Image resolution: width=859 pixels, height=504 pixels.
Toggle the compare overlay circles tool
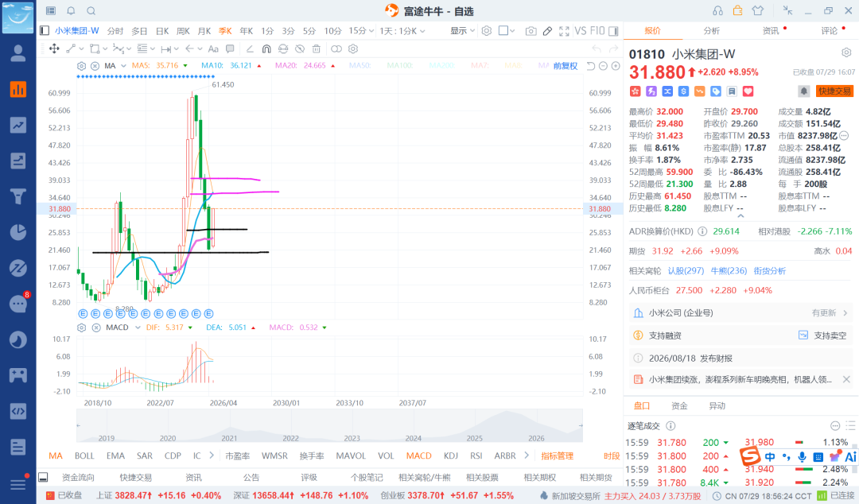point(336,48)
